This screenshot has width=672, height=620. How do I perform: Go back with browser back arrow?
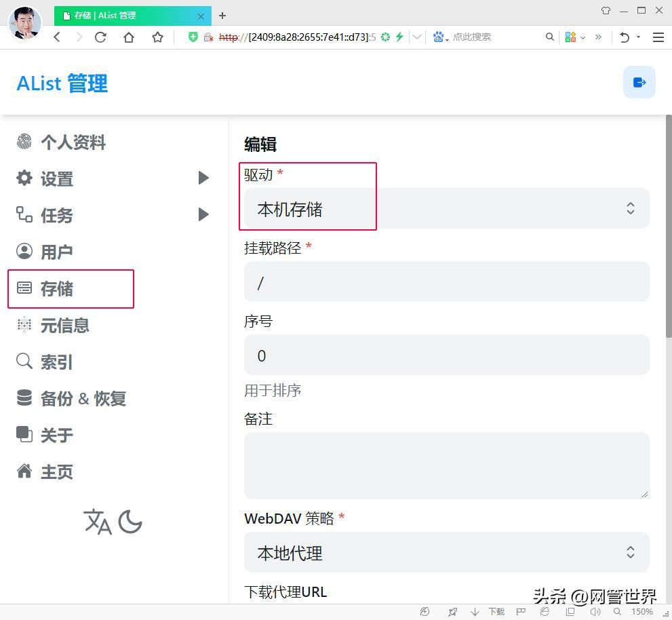tap(57, 37)
